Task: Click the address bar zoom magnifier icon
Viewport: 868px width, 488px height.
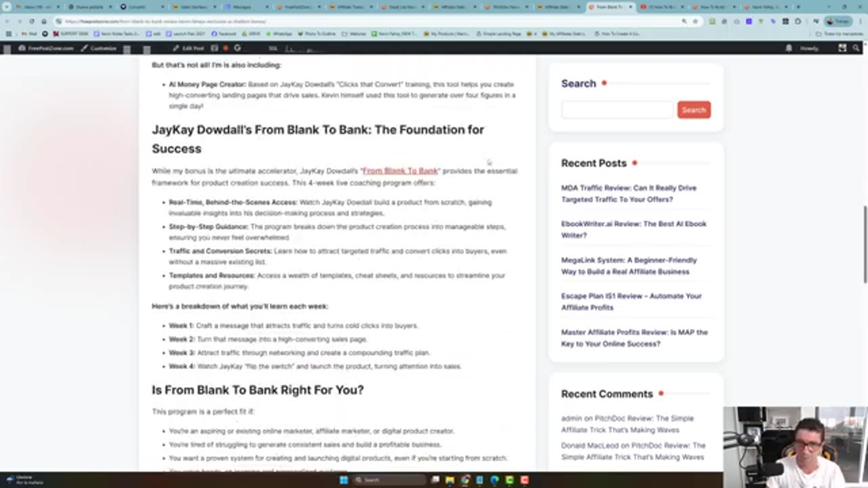Action: (x=684, y=21)
